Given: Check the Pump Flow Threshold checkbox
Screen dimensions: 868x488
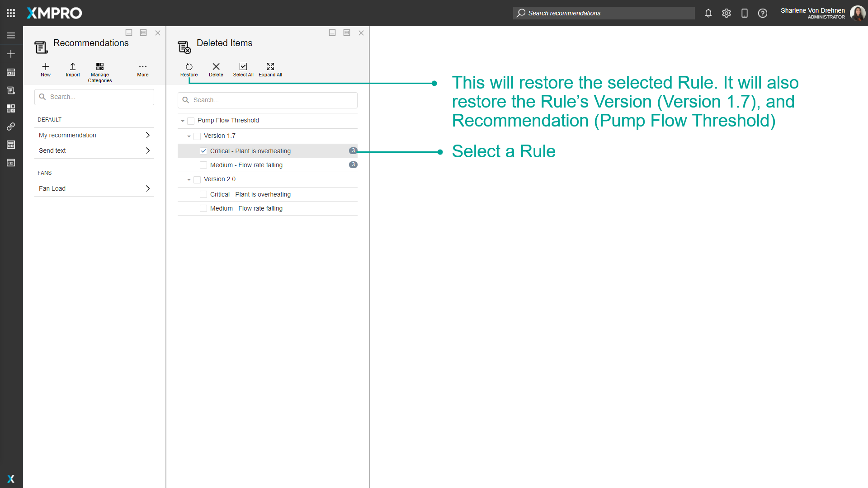Looking at the screenshot, I should (x=191, y=121).
